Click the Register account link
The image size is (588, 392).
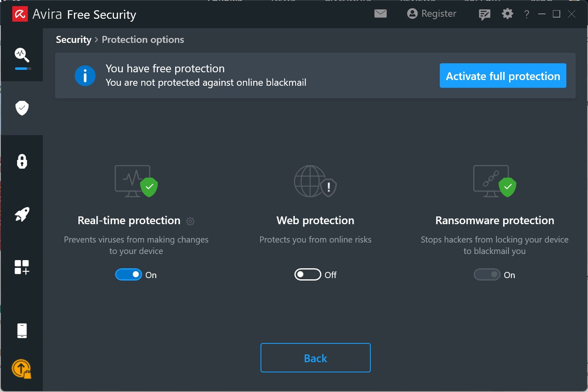[x=432, y=14]
